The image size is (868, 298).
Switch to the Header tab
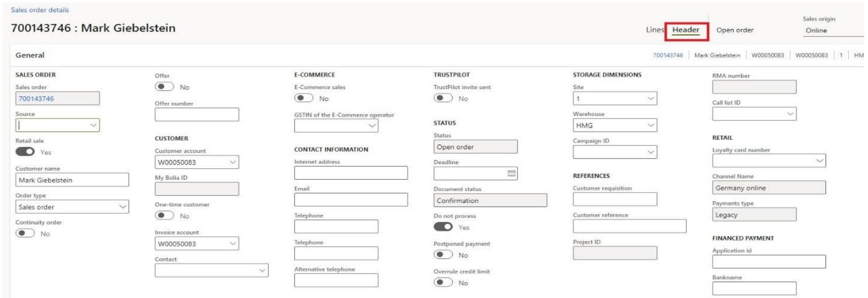pyautogui.click(x=685, y=30)
